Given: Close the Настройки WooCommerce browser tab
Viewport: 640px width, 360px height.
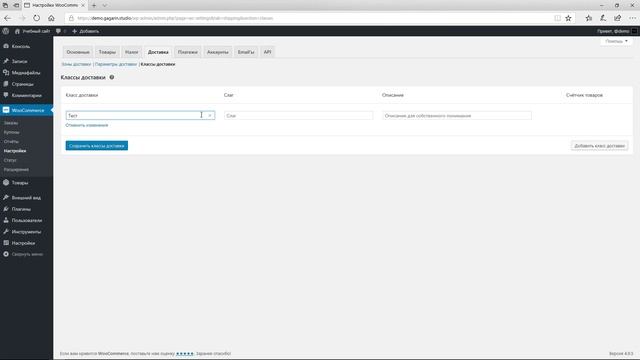Looking at the screenshot, I should coord(83,5).
